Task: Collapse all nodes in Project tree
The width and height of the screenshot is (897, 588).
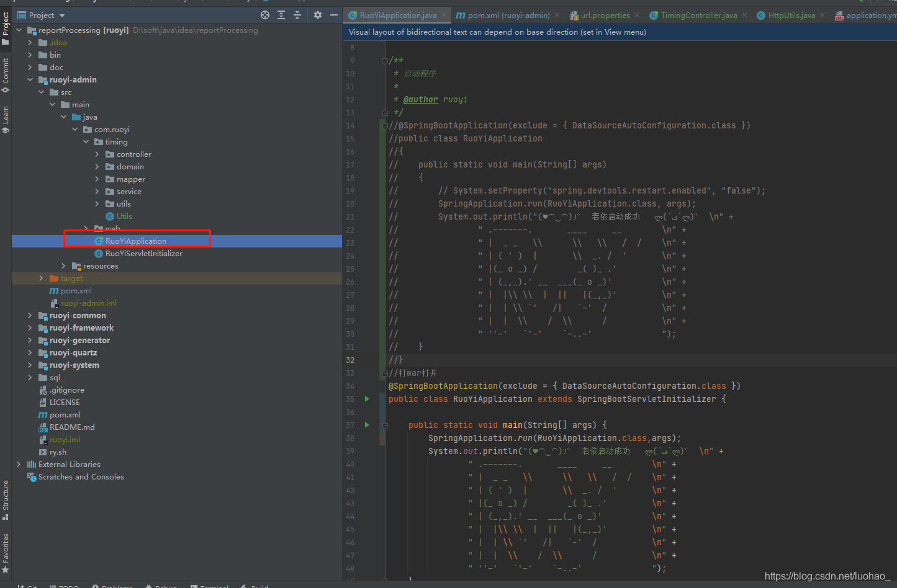Action: coord(297,14)
